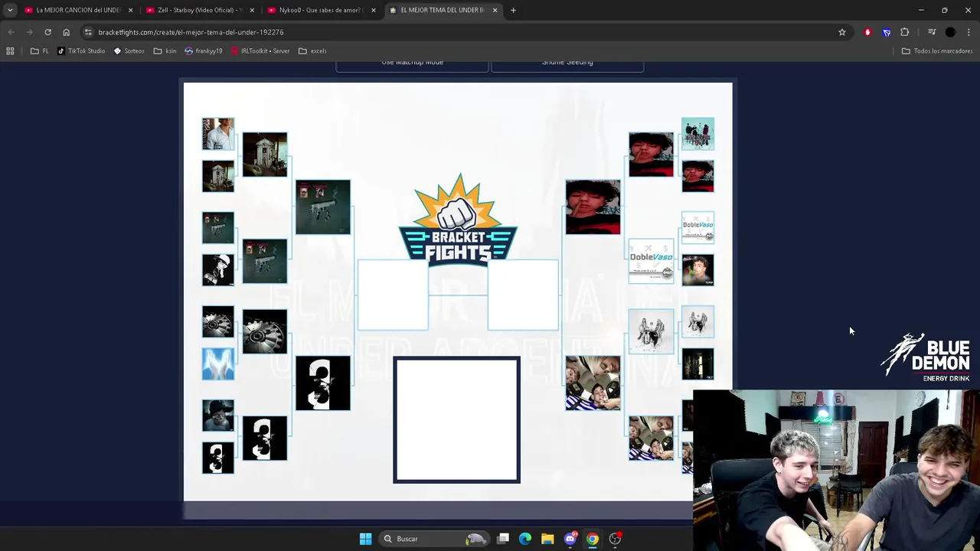Close the 'Zell - Starboy' tab

pos(252,10)
